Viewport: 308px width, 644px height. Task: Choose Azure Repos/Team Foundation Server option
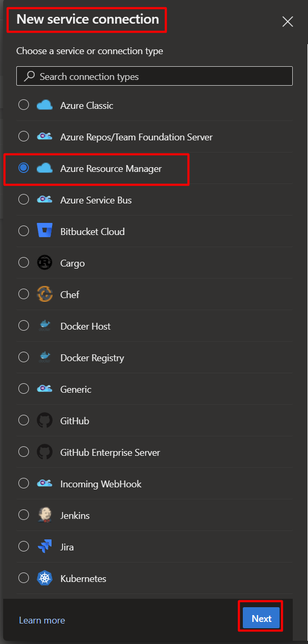(x=24, y=137)
